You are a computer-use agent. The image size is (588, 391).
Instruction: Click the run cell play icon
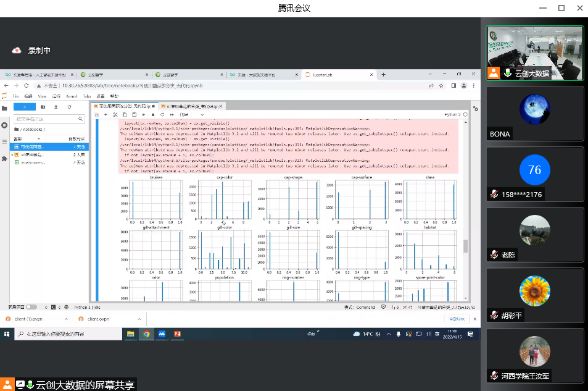(x=144, y=114)
